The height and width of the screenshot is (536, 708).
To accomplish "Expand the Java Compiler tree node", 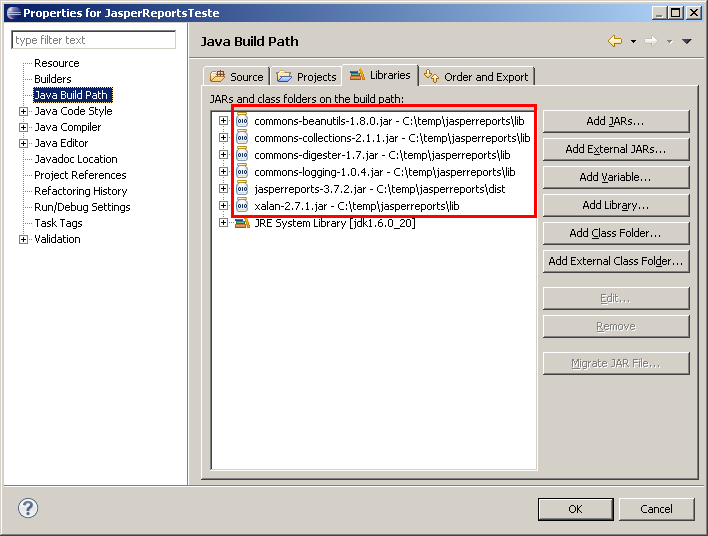I will pos(23,127).
